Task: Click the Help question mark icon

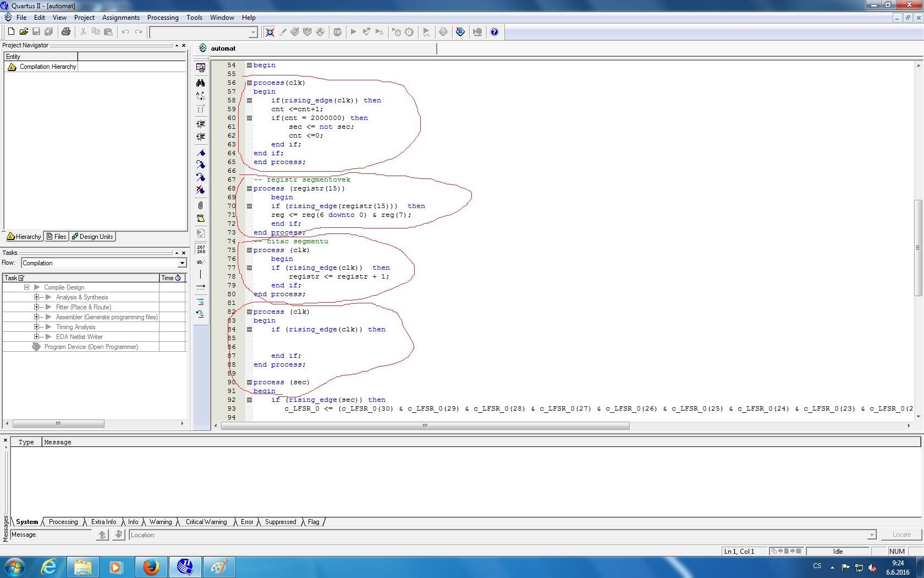Action: click(x=494, y=32)
